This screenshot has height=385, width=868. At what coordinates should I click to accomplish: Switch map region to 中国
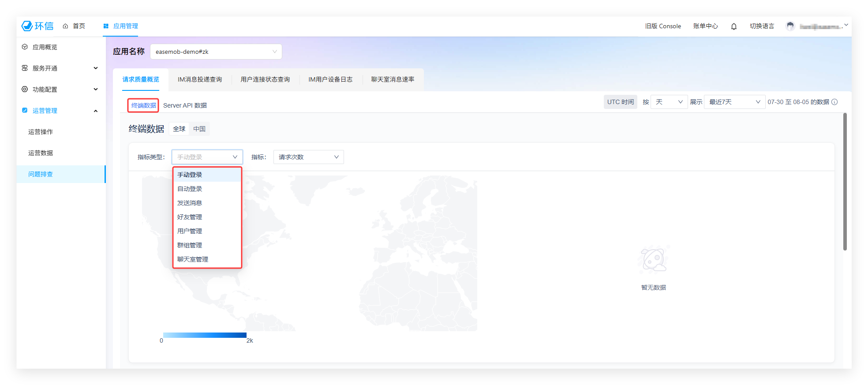pos(199,129)
